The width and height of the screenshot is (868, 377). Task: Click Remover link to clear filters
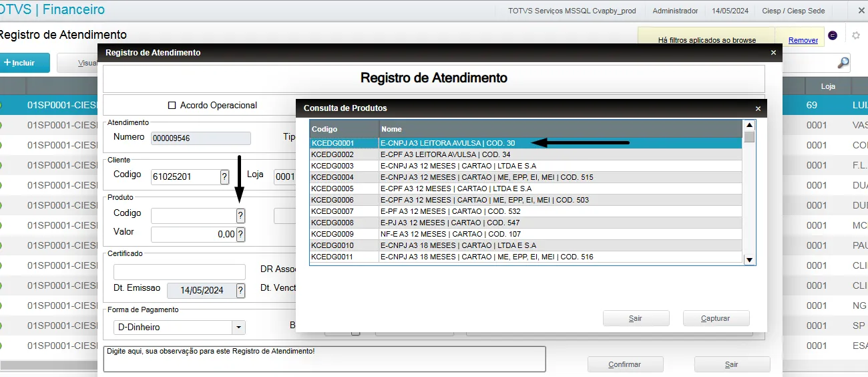803,40
